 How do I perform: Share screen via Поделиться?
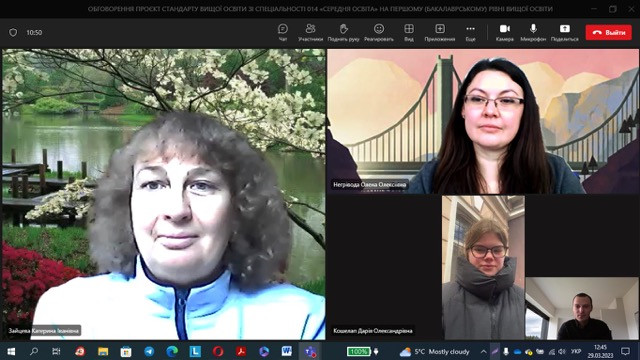click(x=564, y=32)
